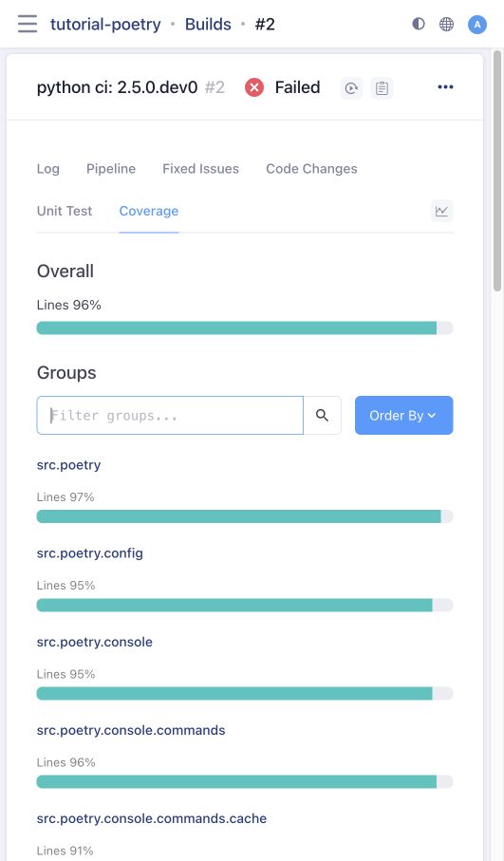Go to tutorial-poetry project link
Image resolution: width=504 pixels, height=861 pixels.
105,24
